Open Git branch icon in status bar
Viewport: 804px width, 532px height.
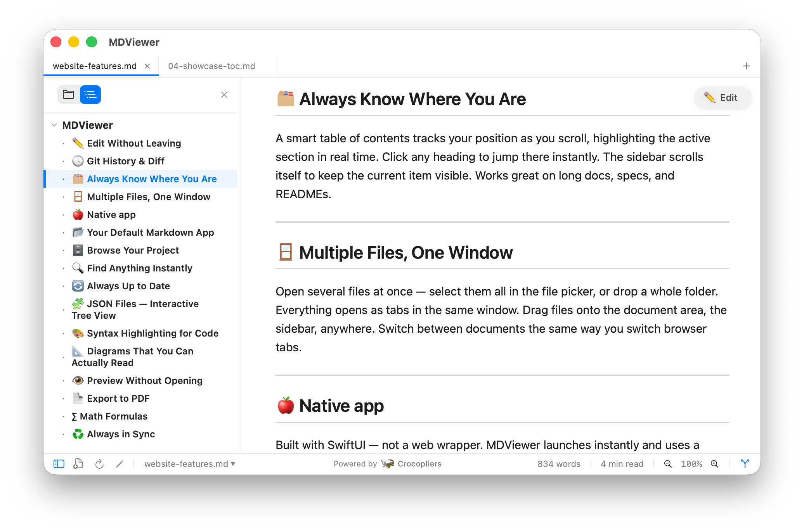(x=745, y=464)
